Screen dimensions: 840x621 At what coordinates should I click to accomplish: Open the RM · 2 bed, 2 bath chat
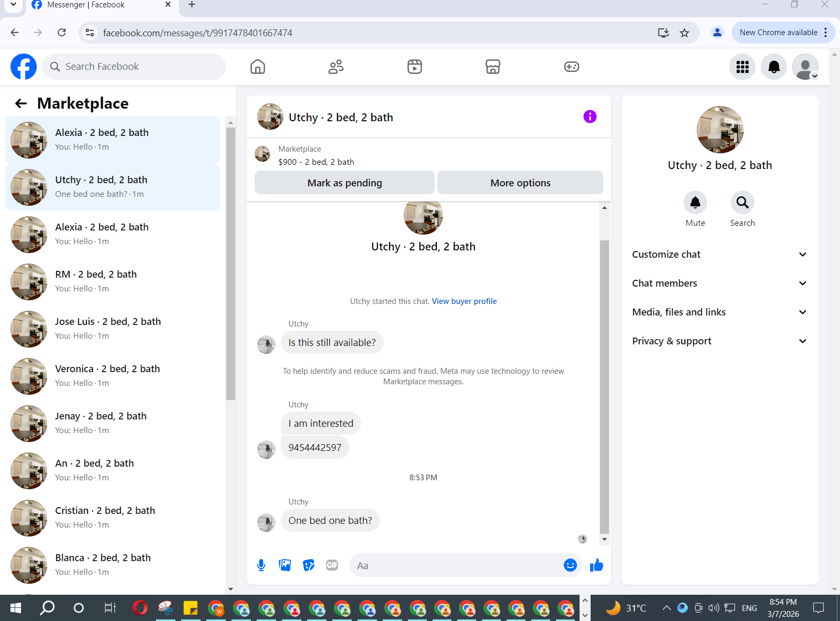tap(112, 282)
